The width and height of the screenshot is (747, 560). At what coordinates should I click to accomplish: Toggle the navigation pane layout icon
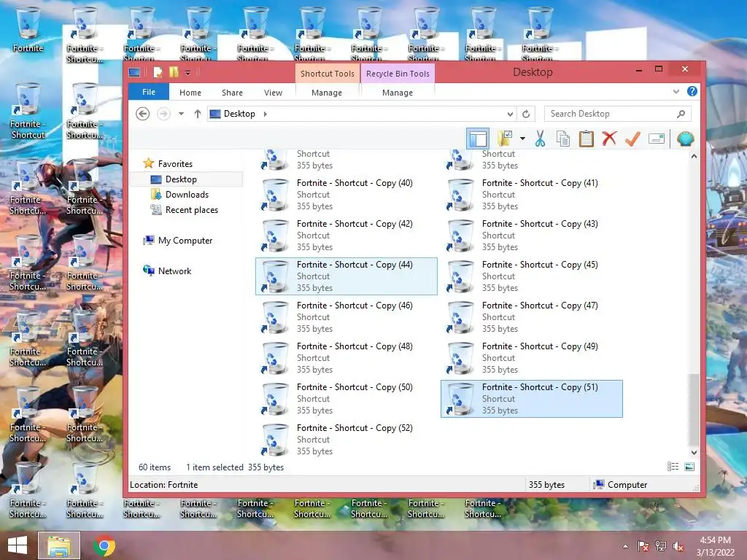click(x=478, y=139)
